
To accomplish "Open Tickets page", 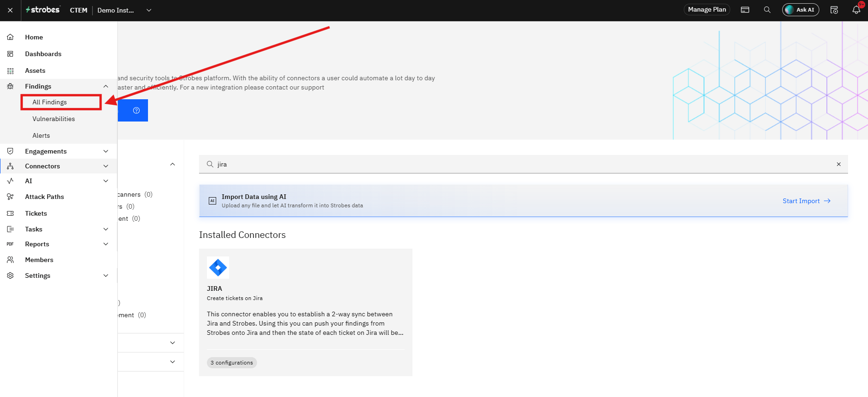I will (36, 213).
